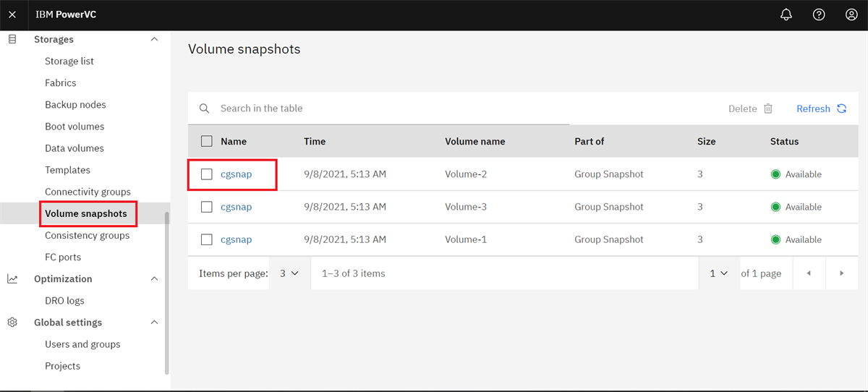Check the cgsnap row for Volume-2

click(207, 174)
